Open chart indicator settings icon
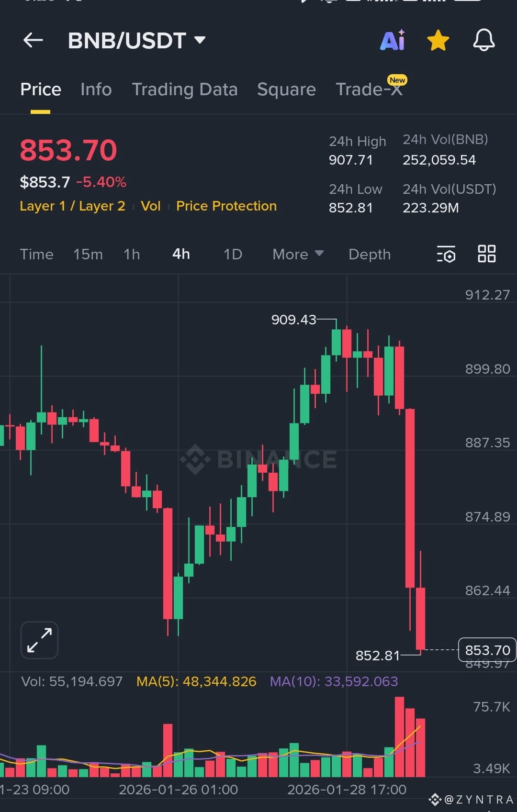Screen dimensions: 517x812 446,255
